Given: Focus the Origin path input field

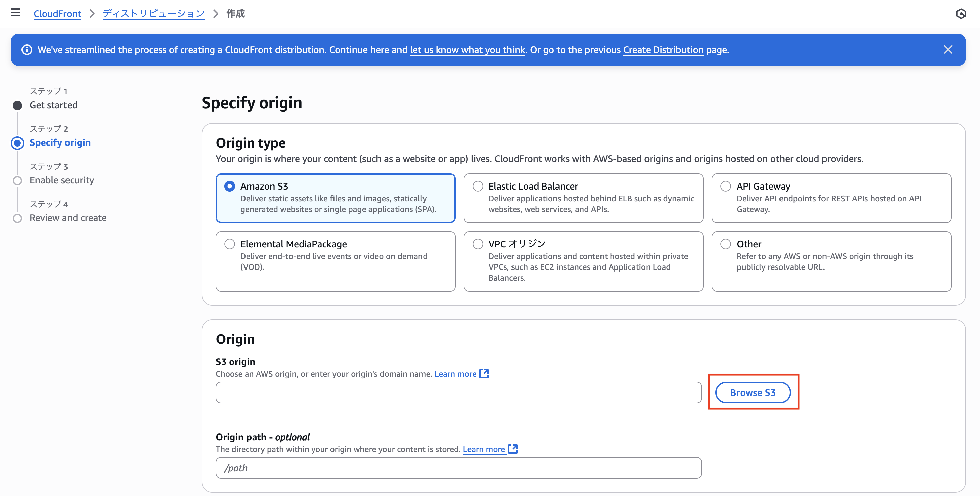Looking at the screenshot, I should coord(458,468).
